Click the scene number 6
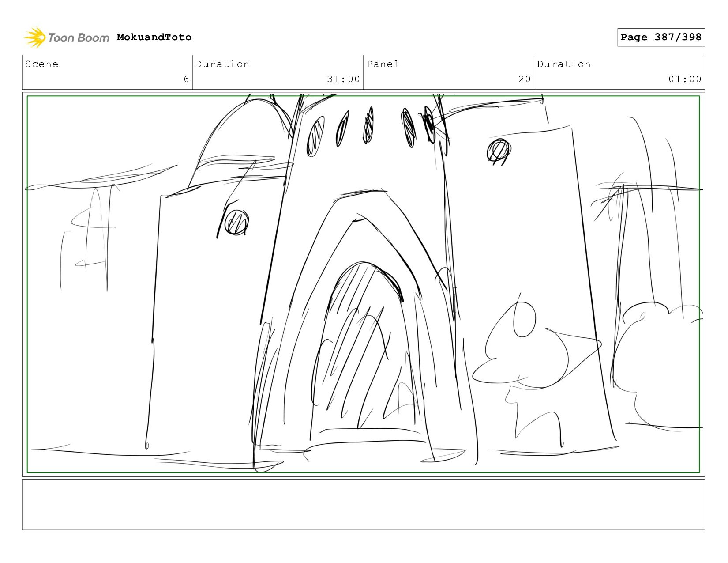 click(186, 79)
